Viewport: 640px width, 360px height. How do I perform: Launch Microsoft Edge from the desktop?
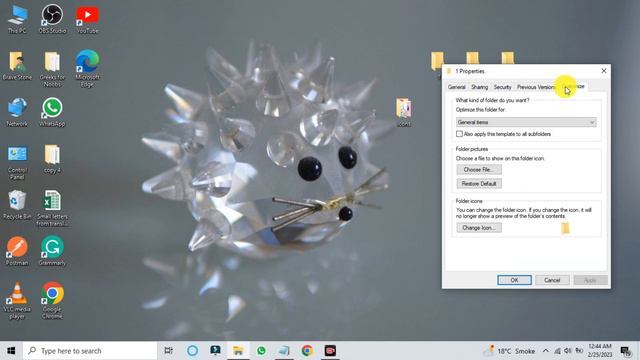(x=87, y=68)
